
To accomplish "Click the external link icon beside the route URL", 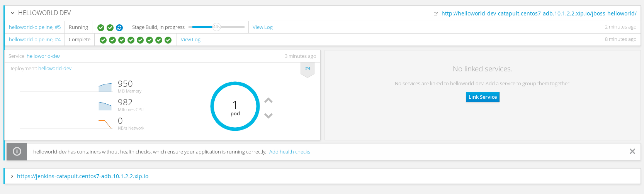I will [436, 14].
